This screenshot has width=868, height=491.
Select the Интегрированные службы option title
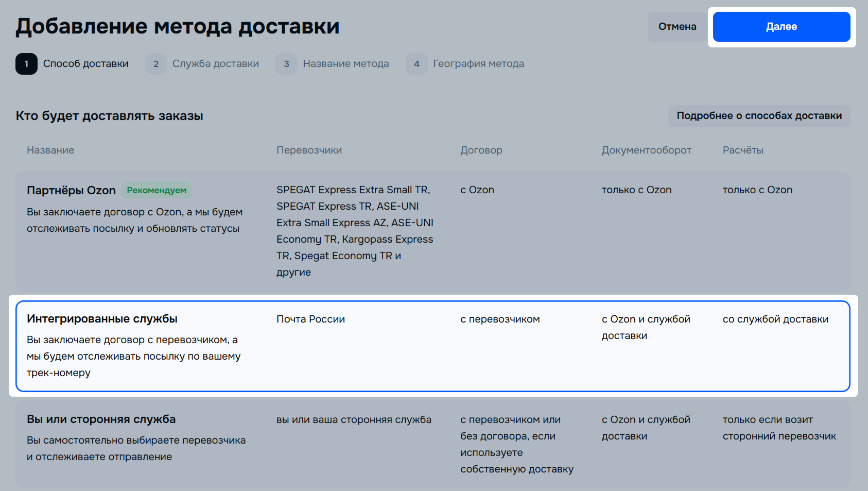tap(102, 319)
